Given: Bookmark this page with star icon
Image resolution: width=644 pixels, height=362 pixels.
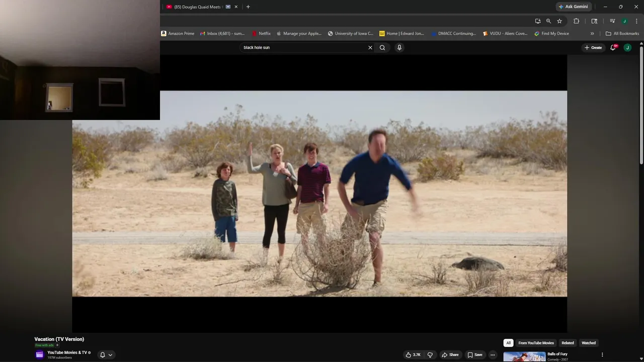Looking at the screenshot, I should (559, 21).
